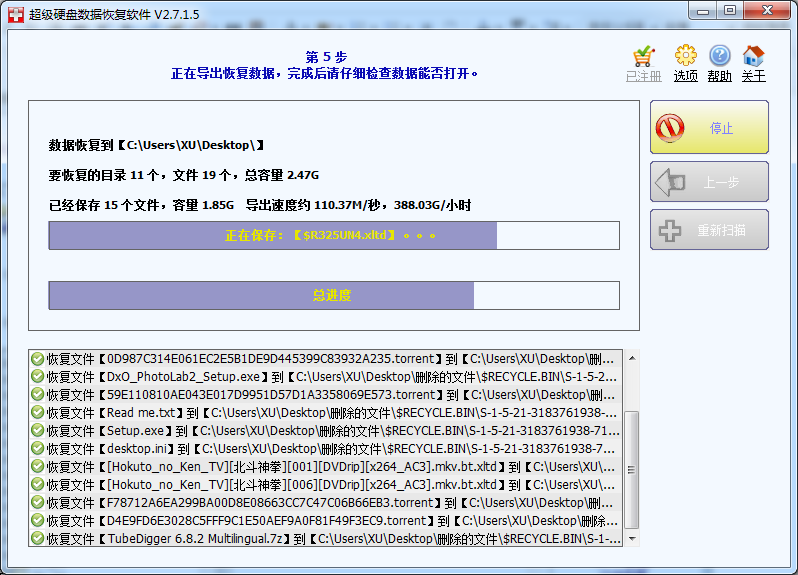Click the current file saving progress bar

(334, 236)
